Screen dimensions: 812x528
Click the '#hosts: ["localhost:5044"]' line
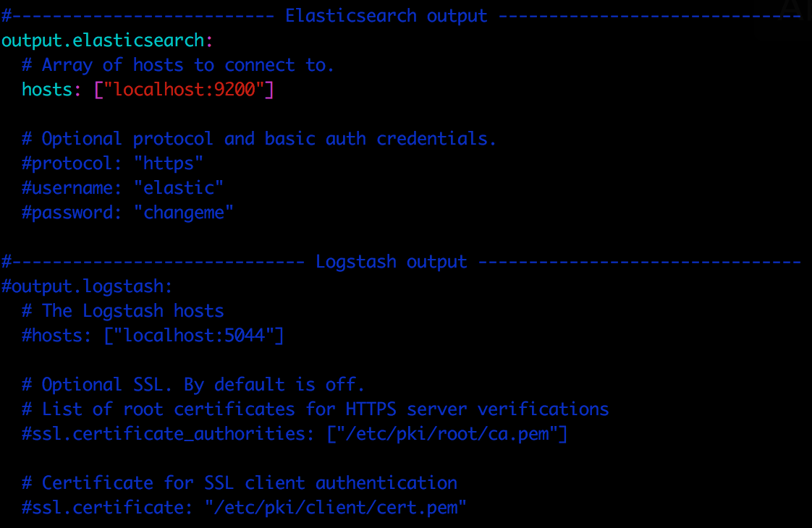[153, 336]
